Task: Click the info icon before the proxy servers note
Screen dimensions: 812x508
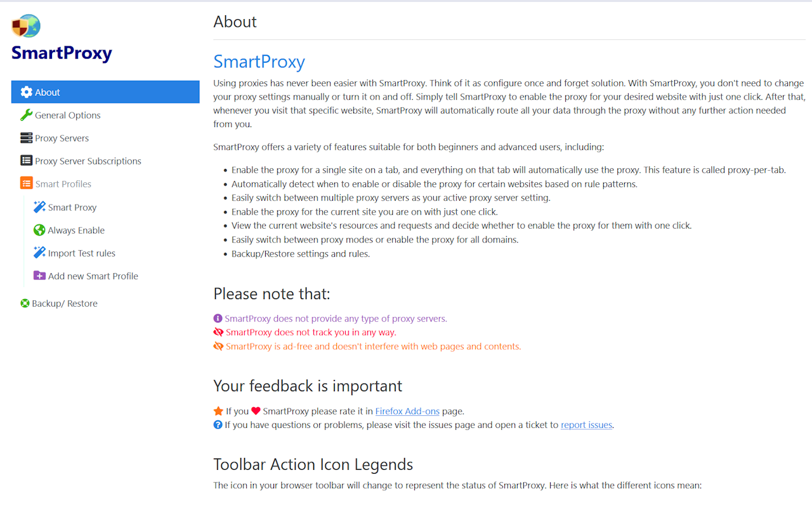Action: point(218,318)
